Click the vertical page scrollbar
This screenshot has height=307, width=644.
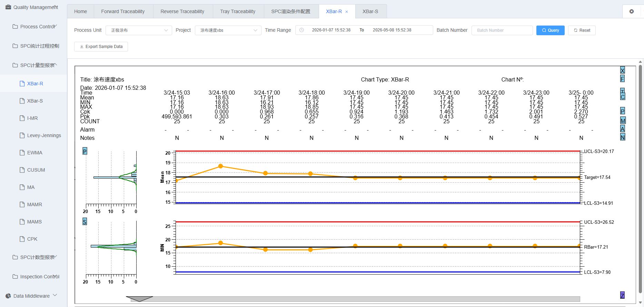coord(640,180)
